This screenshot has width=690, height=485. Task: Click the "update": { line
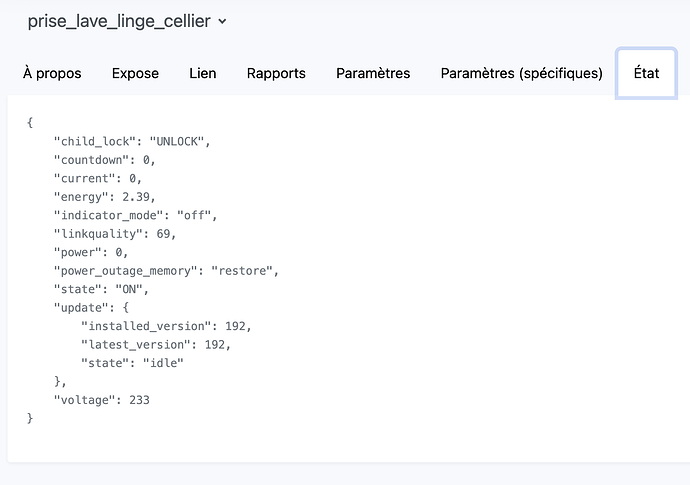(x=91, y=308)
